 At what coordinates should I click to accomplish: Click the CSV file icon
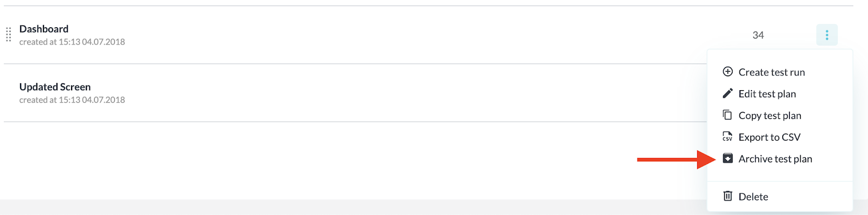pos(727,137)
